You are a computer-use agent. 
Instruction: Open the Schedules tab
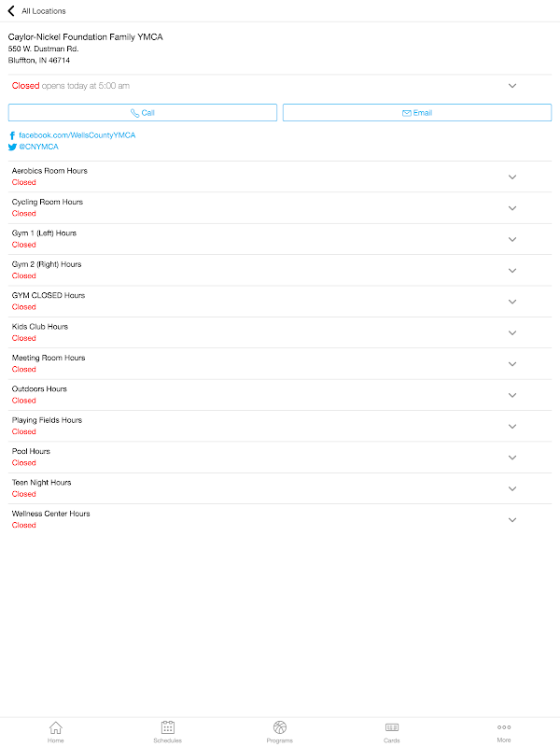[168, 732]
